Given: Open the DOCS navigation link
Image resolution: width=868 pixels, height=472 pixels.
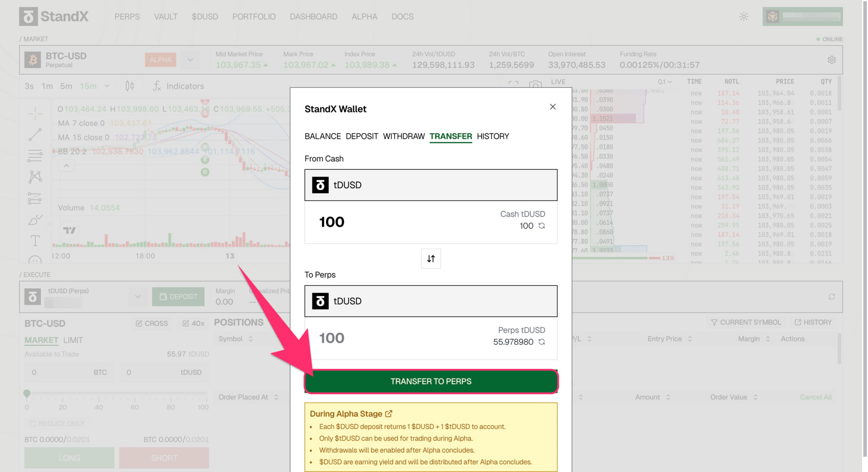Looking at the screenshot, I should coord(402,17).
